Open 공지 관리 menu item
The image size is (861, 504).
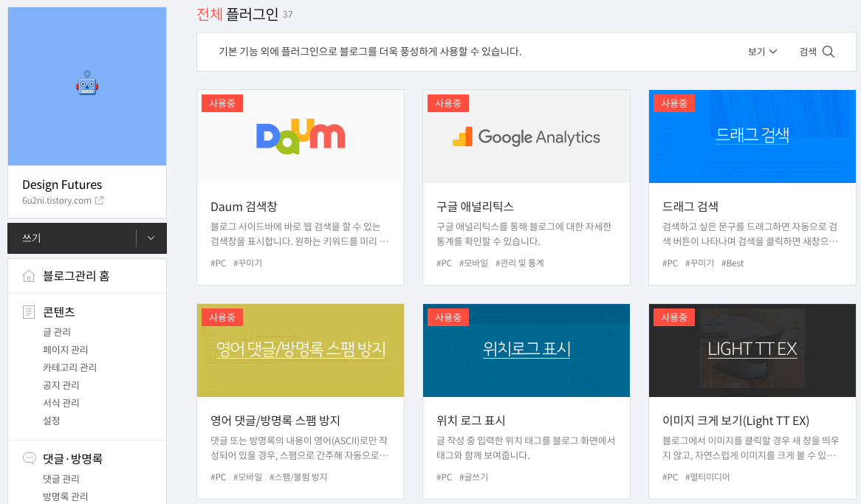(x=61, y=385)
